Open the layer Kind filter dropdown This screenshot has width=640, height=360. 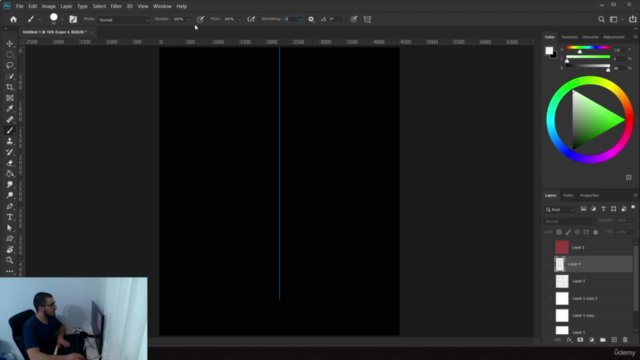pos(560,209)
